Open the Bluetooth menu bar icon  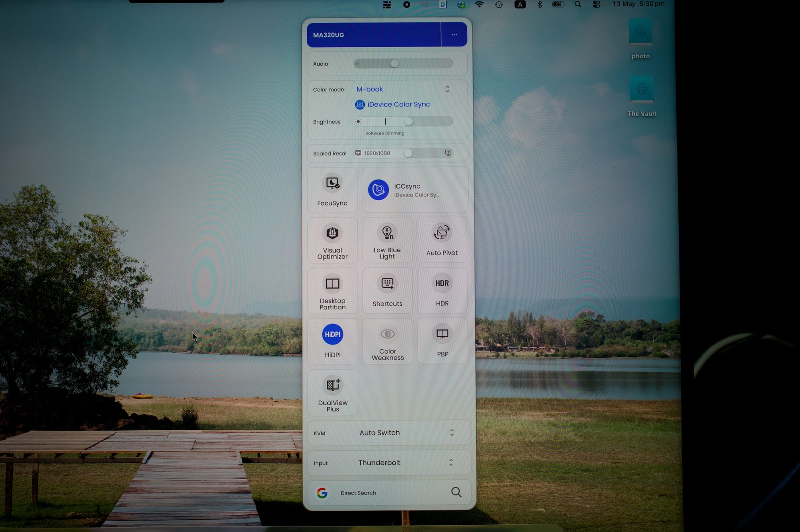point(540,4)
